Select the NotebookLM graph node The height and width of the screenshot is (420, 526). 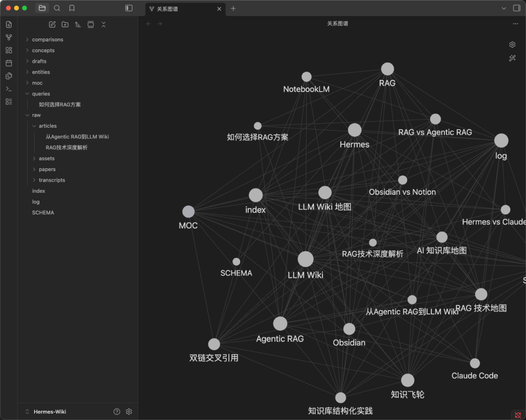pyautogui.click(x=306, y=77)
